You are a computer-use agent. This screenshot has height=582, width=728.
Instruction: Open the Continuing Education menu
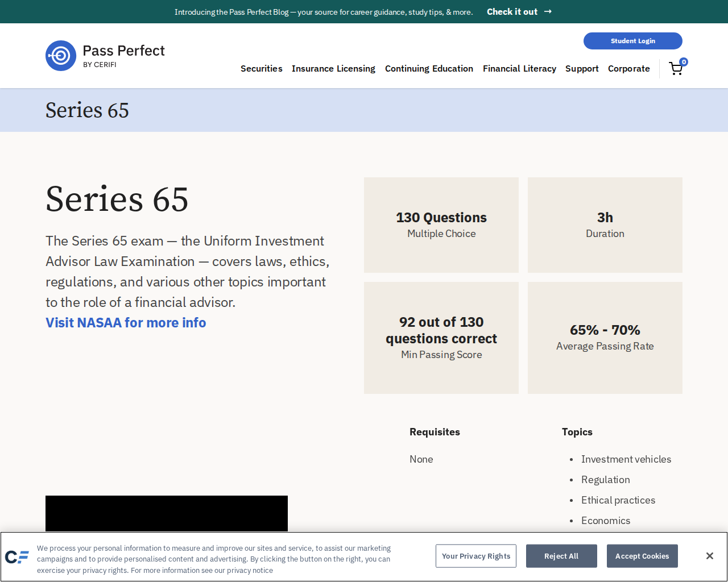click(429, 68)
